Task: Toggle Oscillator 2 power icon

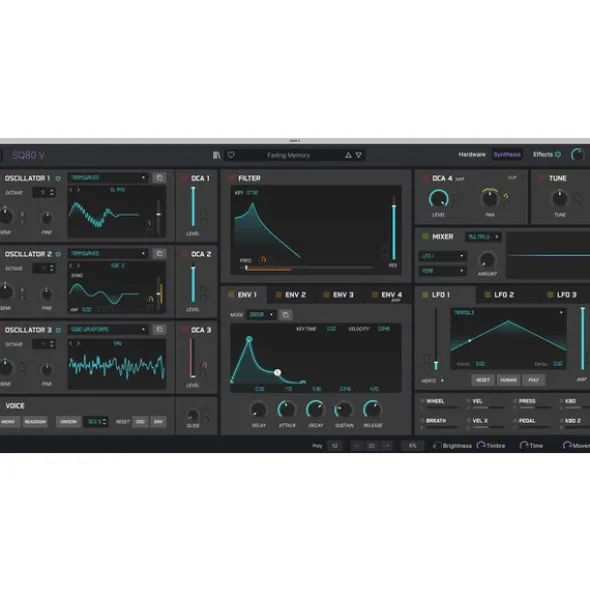Action: tap(58, 254)
